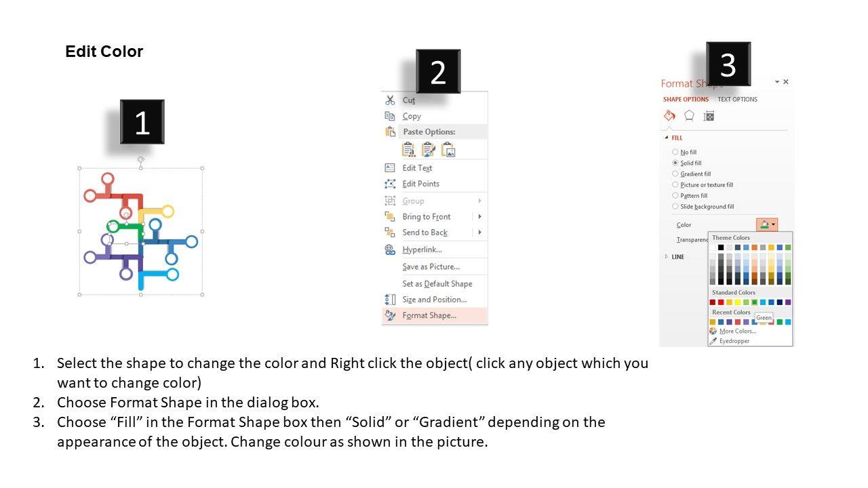Expand the Bring to Front submenu arrow
Screen dimensions: 868x488
coord(479,217)
